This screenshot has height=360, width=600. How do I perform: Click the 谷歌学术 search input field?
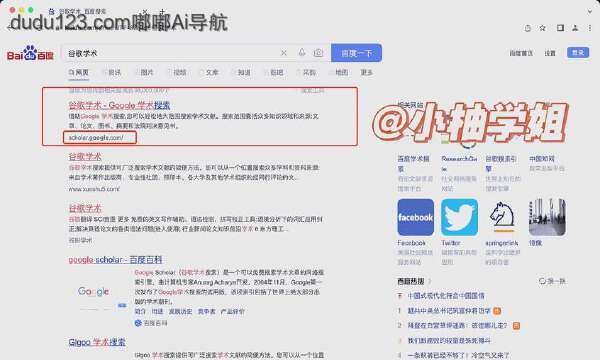[172, 53]
